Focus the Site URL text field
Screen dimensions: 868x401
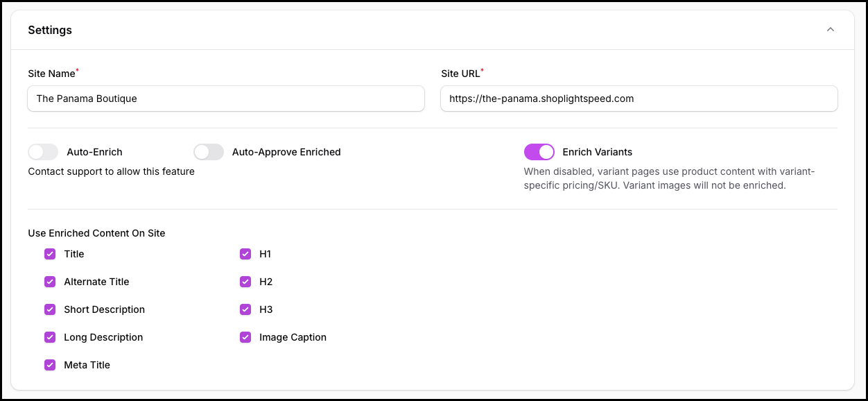click(x=639, y=99)
